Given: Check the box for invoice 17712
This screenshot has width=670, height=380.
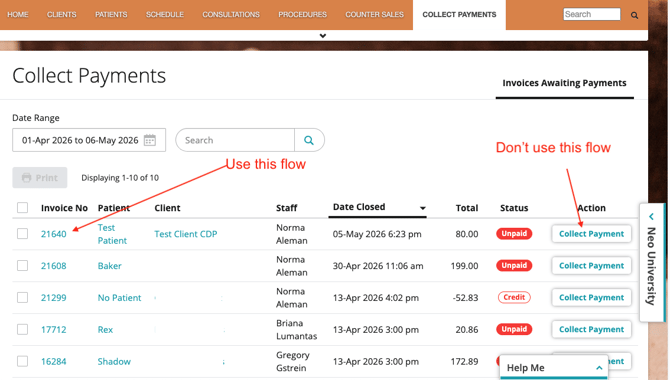Looking at the screenshot, I should (x=23, y=329).
